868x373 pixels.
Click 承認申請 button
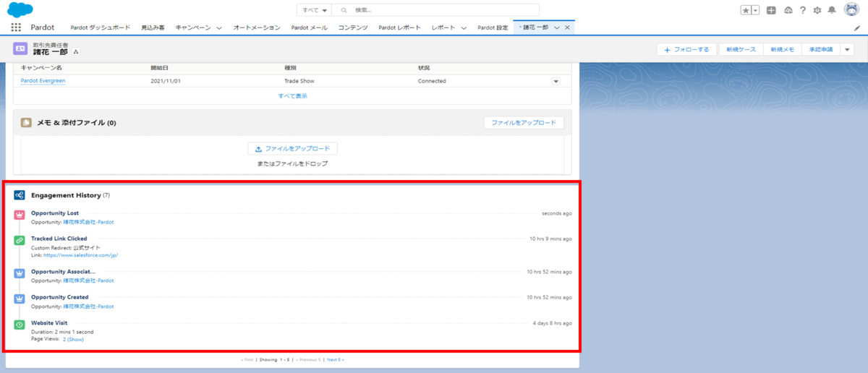pyautogui.click(x=820, y=49)
